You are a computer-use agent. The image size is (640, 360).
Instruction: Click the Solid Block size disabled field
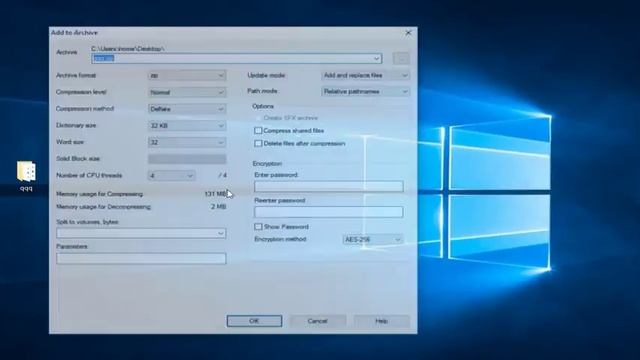click(187, 159)
